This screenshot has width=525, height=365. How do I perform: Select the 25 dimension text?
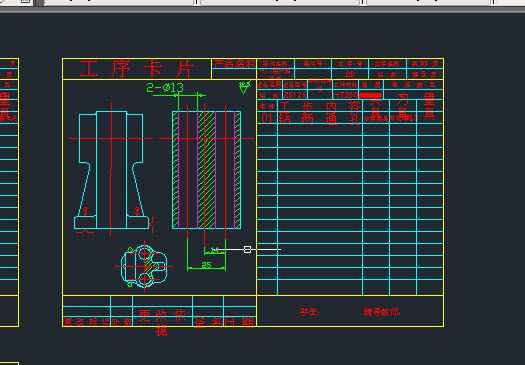click(207, 265)
